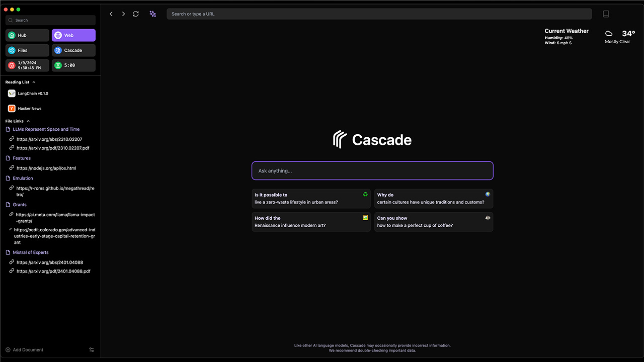This screenshot has height=362, width=644.
Task: Open the oedit.colorado.gov grant link
Action: tap(55, 236)
